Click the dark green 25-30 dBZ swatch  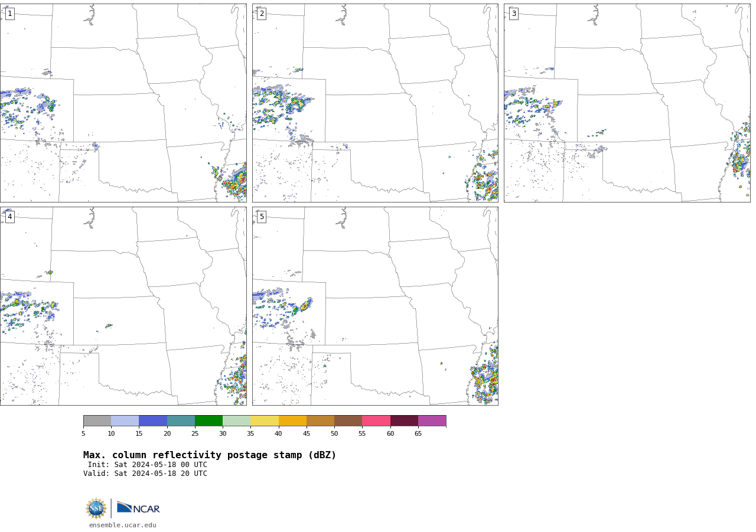(x=208, y=420)
